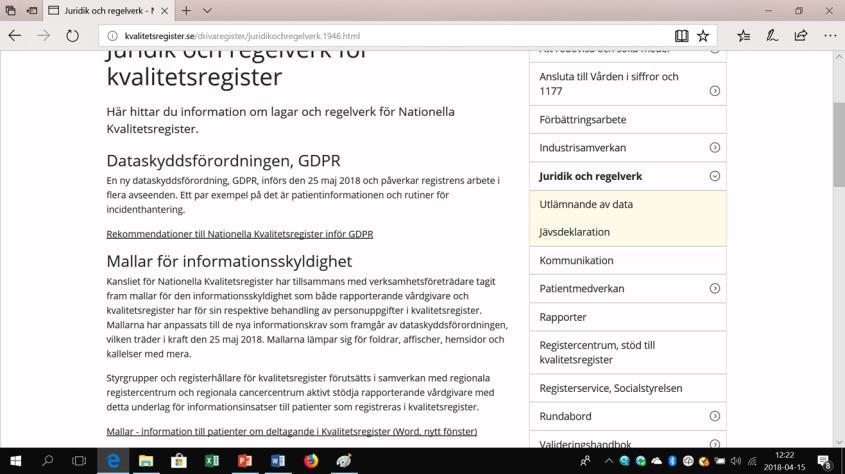Expand Ansluta till Vården i siffror submenu
The height and width of the screenshot is (474, 845).
click(715, 90)
